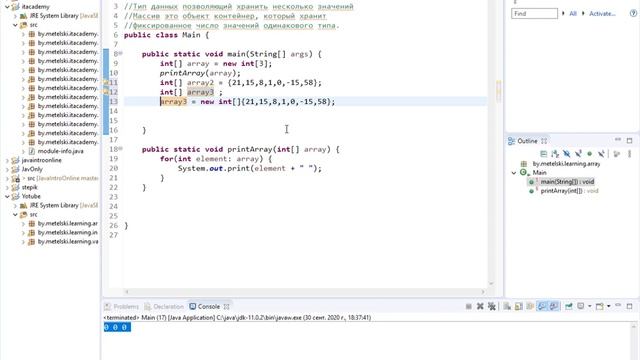Click the Terminate button in Console toolbar
Viewport: 640px width, 360px height.
pyautogui.click(x=469, y=306)
